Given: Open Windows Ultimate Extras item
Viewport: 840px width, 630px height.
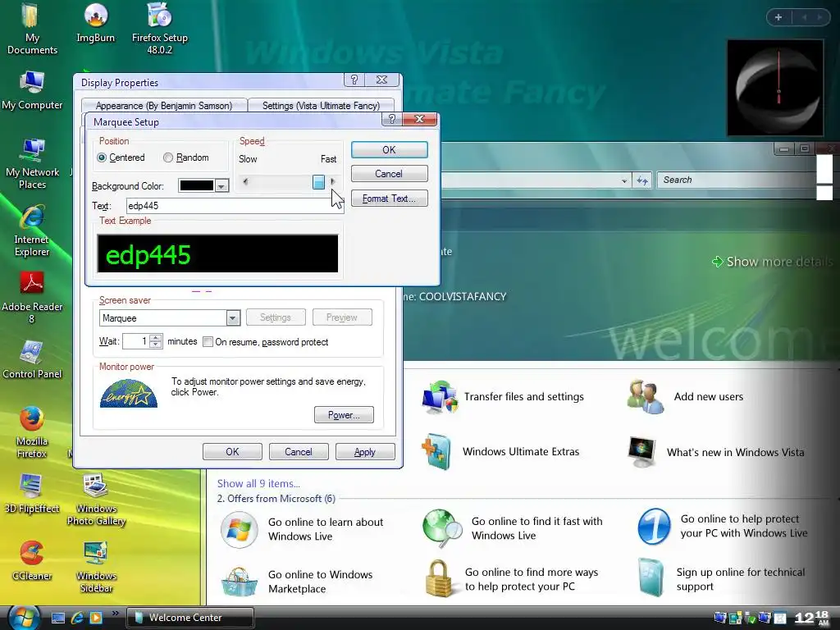Looking at the screenshot, I should (x=500, y=452).
